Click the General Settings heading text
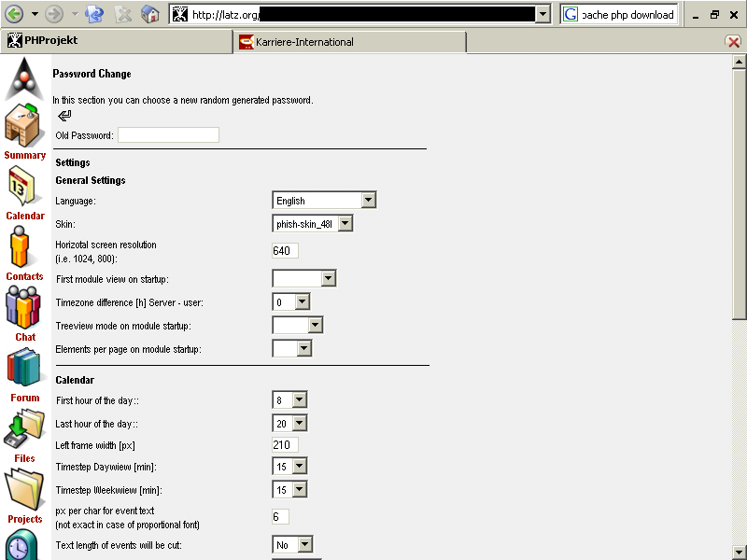Image resolution: width=747 pixels, height=560 pixels. click(x=91, y=180)
